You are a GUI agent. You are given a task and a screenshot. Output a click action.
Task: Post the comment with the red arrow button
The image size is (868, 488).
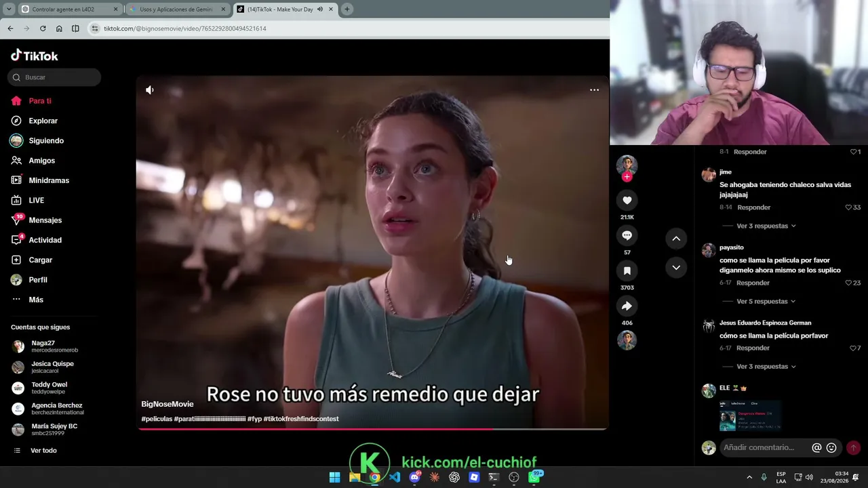[x=853, y=447]
